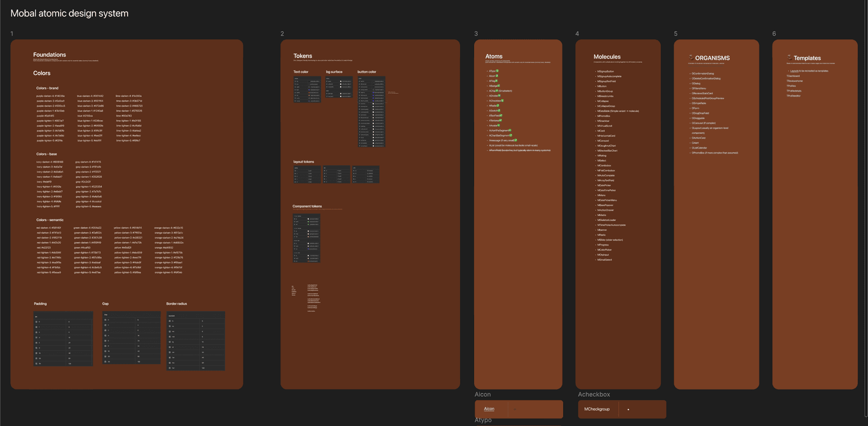Click the Templates heading text
The height and width of the screenshot is (426, 868).
[807, 58]
